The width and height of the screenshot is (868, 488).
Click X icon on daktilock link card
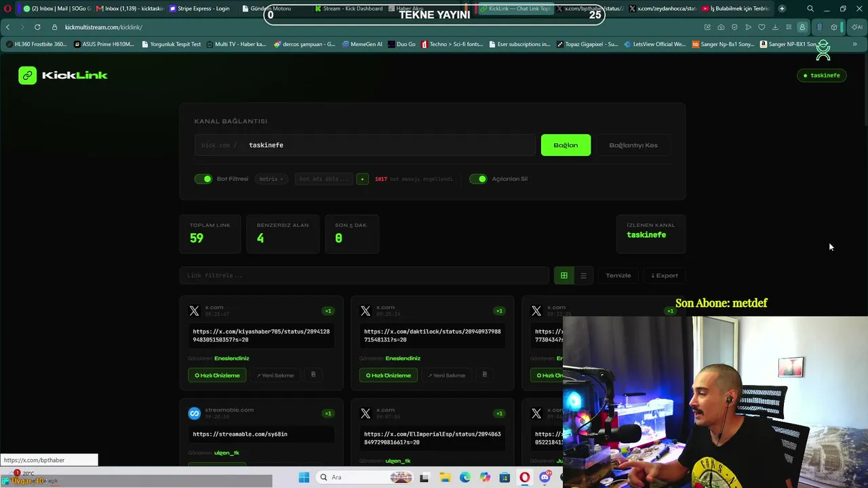click(x=366, y=311)
